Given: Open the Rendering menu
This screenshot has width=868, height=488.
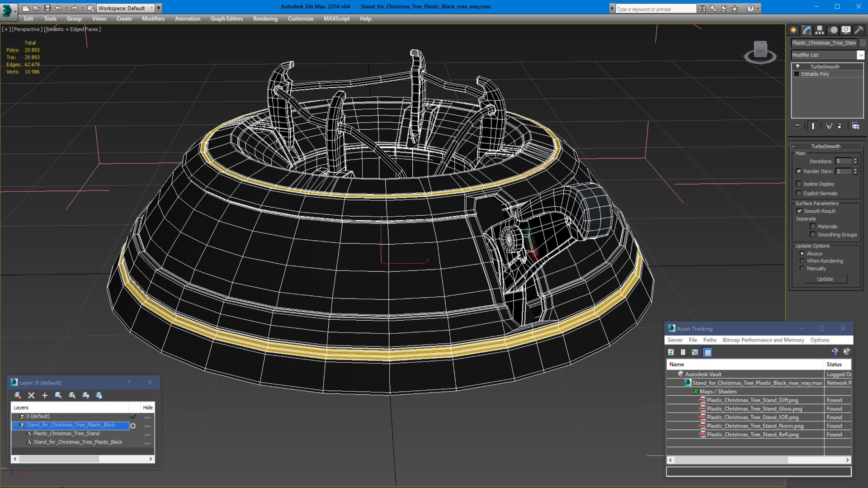Looking at the screenshot, I should [265, 19].
